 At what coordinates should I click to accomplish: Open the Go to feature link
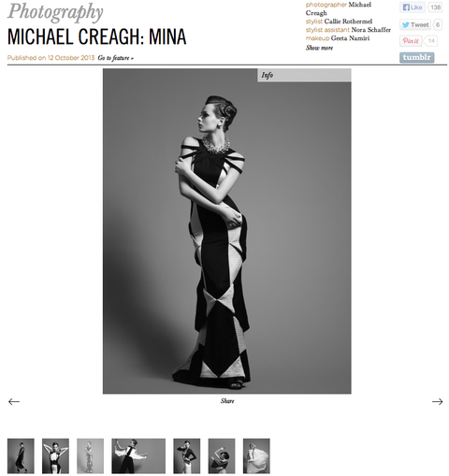tap(116, 58)
